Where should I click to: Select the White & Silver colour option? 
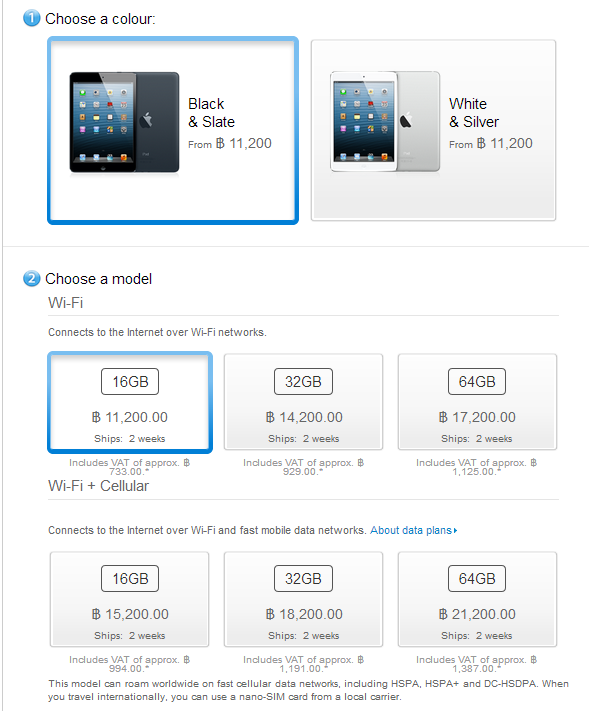click(433, 130)
